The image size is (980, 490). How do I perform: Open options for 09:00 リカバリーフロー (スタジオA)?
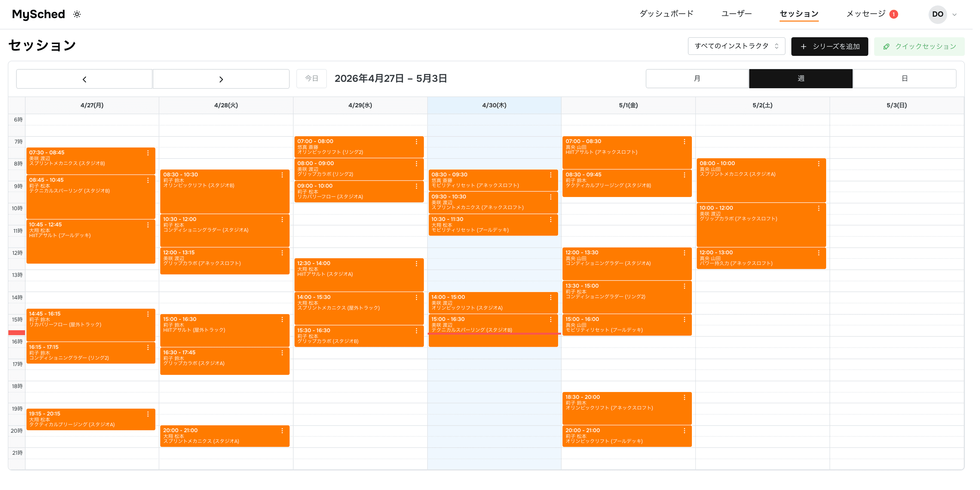[416, 186]
